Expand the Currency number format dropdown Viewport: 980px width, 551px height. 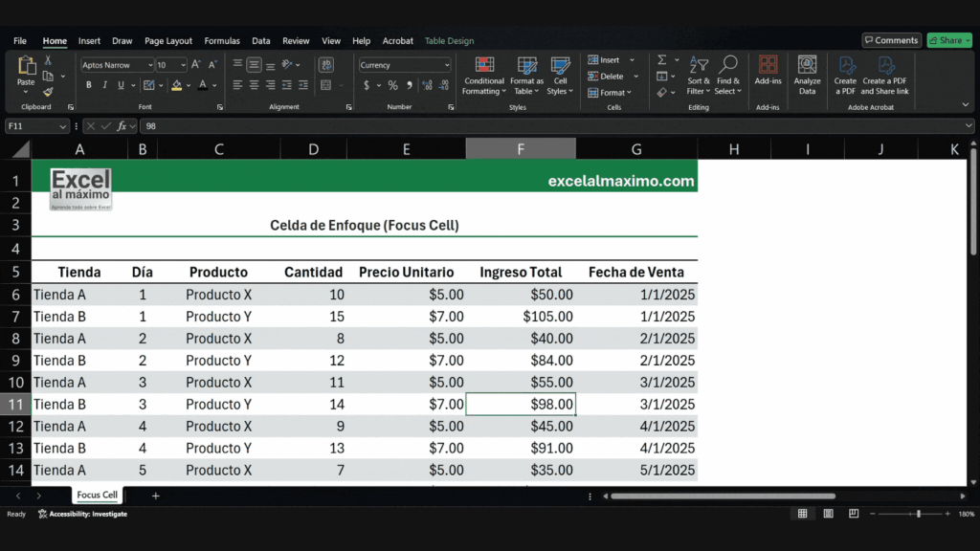446,65
